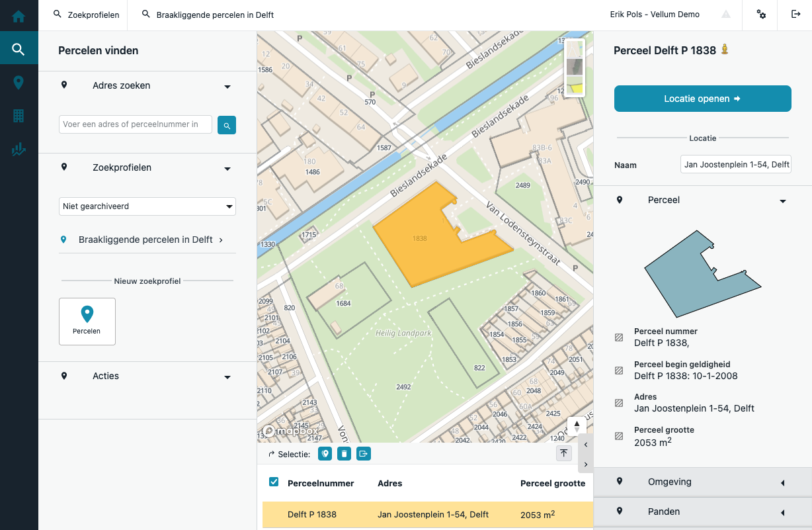Export selection with the export icon
Viewport: 812px width, 530px height.
(x=364, y=453)
